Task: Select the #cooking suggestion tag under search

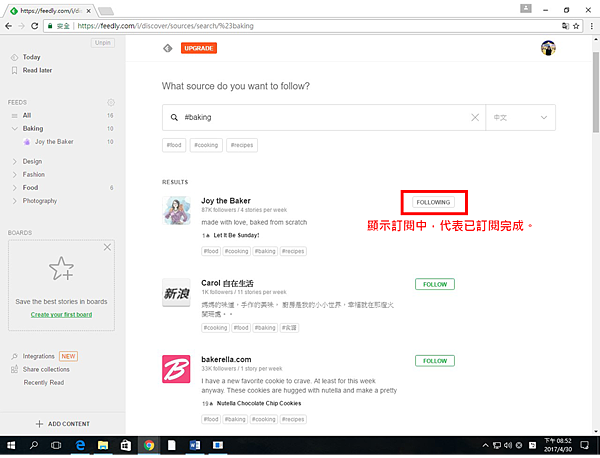Action: tap(206, 145)
